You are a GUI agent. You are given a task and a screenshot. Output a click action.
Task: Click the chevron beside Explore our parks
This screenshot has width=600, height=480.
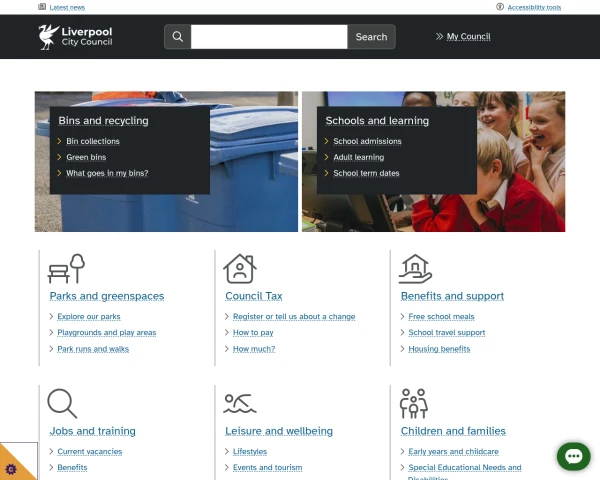coord(51,316)
